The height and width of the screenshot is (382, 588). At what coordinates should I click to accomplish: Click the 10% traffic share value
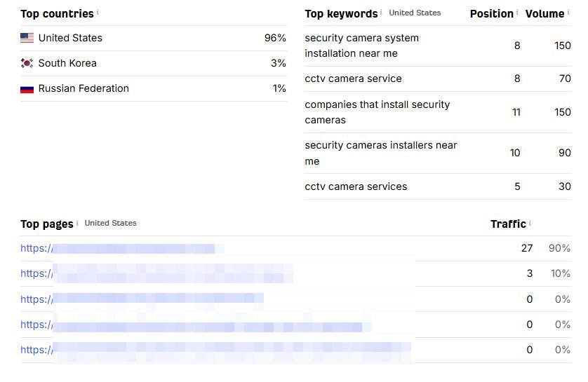561,273
